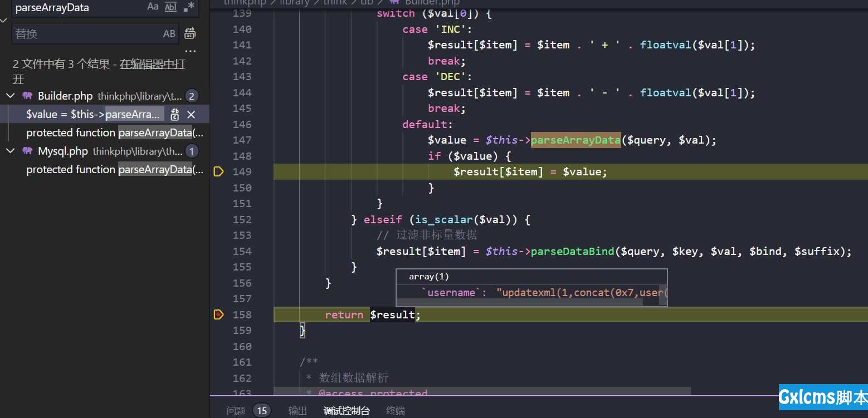Toggle search details via three dots
Image resolution: width=868 pixels, height=418 pixels.
pos(191,51)
